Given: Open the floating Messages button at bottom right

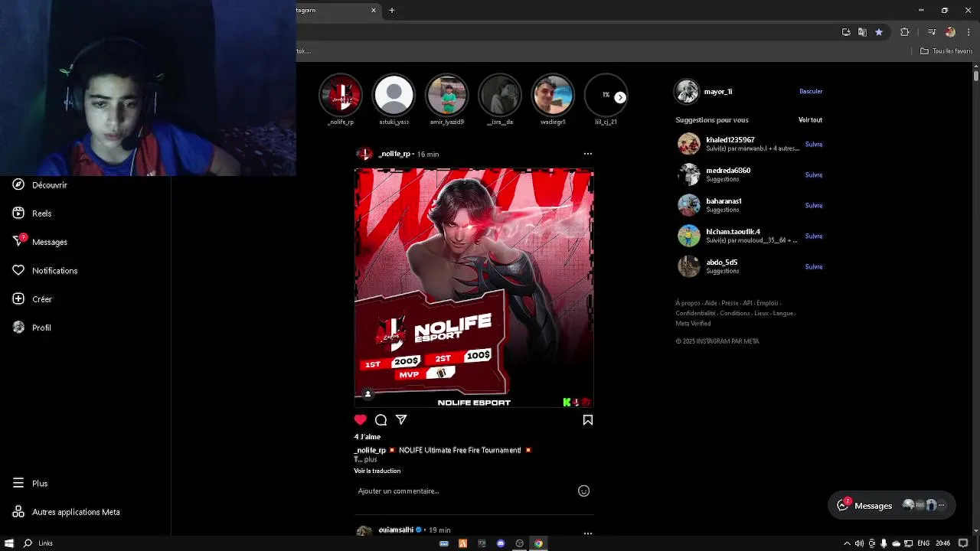Looking at the screenshot, I should (892, 505).
